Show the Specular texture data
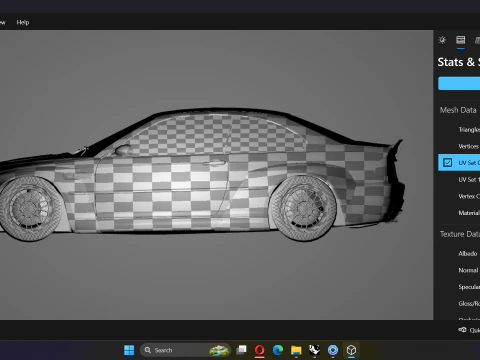Image resolution: width=480 pixels, height=360 pixels. click(x=459, y=287)
